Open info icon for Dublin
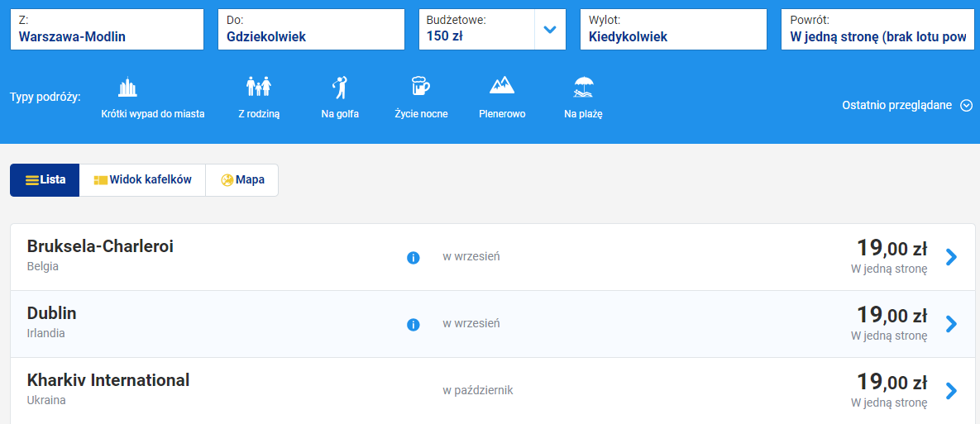980x424 pixels. [414, 325]
